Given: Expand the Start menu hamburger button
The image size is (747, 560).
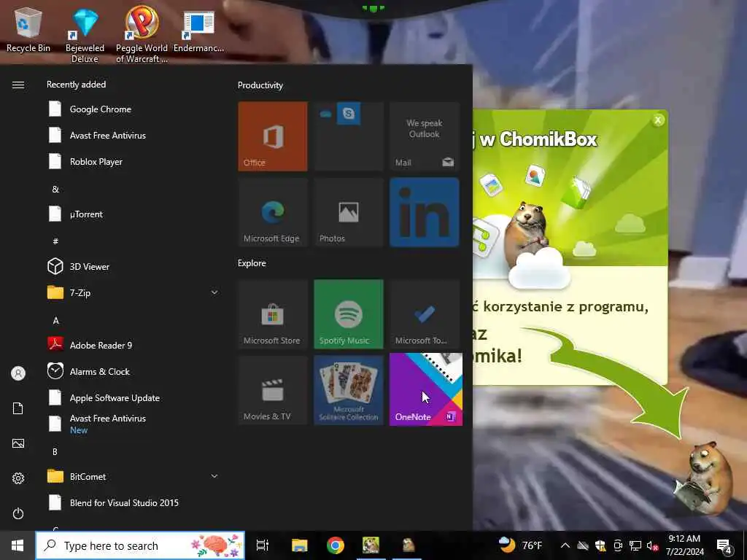Looking at the screenshot, I should coord(18,85).
